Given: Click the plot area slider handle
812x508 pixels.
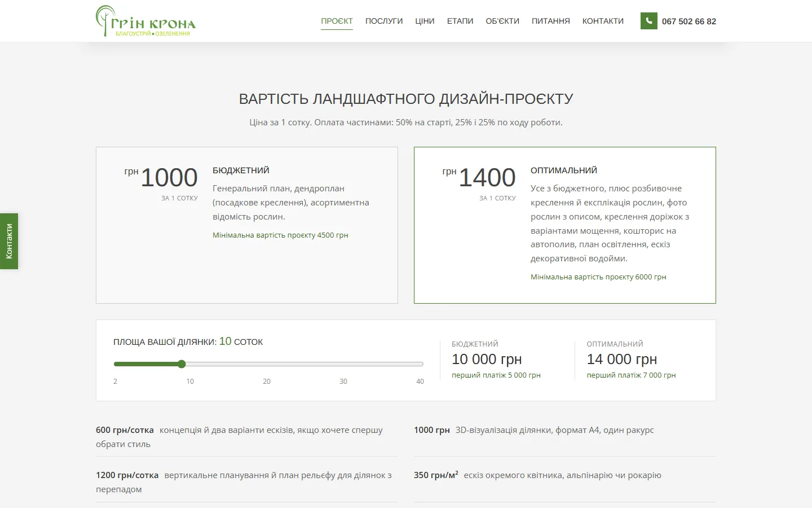Looking at the screenshot, I should (x=182, y=364).
